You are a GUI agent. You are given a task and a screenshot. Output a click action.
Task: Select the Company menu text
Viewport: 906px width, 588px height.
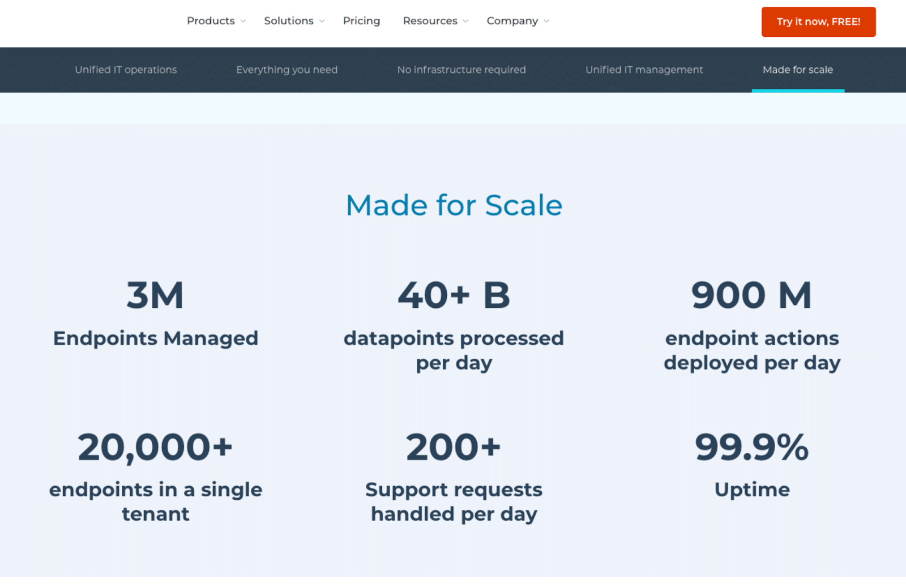[512, 21]
